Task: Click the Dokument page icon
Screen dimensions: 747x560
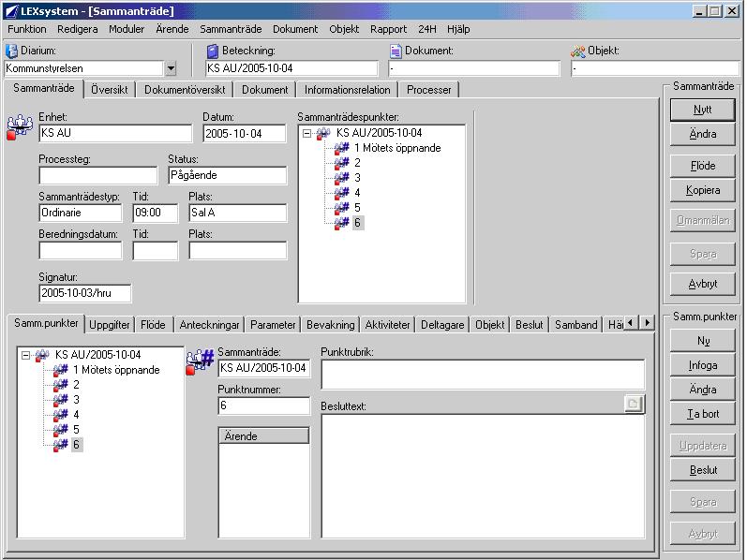Action: 396,51
